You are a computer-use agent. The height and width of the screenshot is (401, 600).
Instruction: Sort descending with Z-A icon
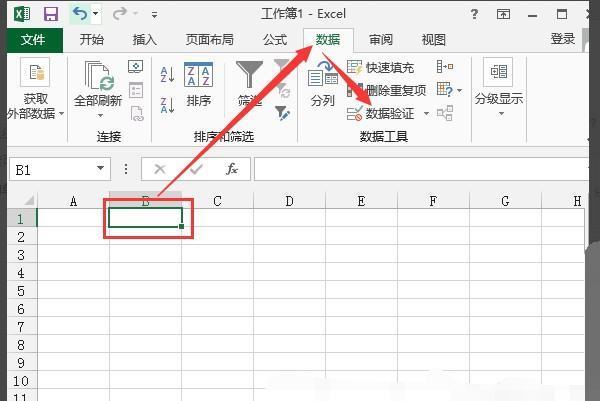point(168,105)
